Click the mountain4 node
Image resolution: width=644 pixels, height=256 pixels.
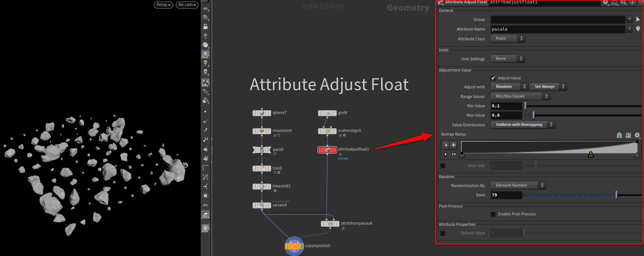point(262,131)
